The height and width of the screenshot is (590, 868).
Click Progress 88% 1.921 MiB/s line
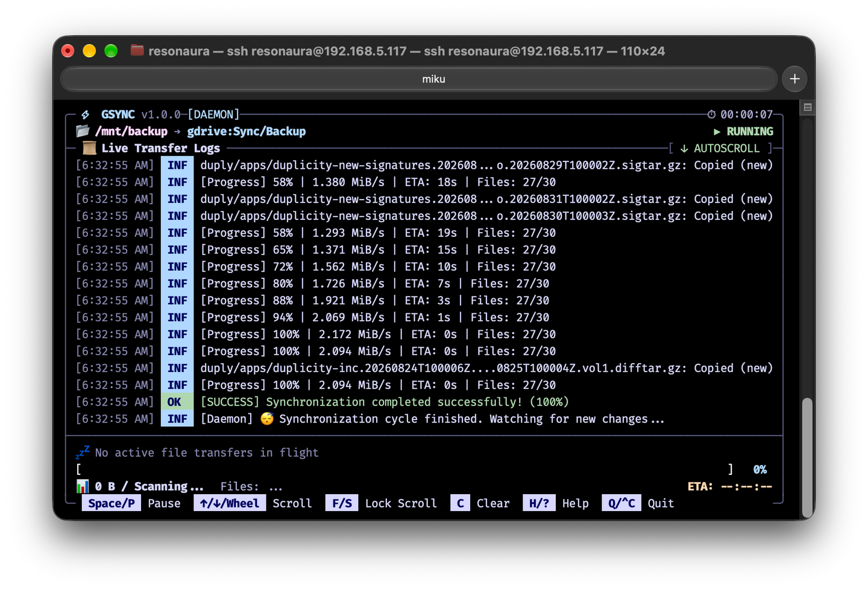[375, 300]
